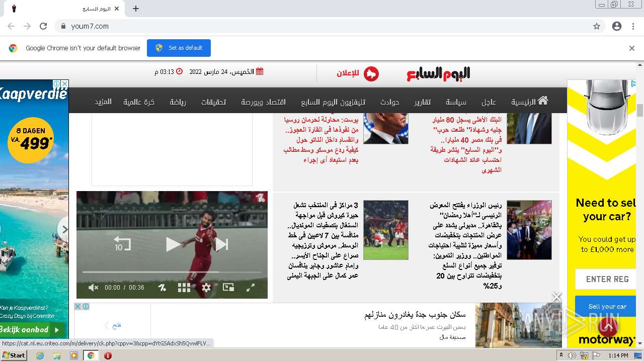
Task: Click للإعلان advertising link
Action: click(x=348, y=73)
